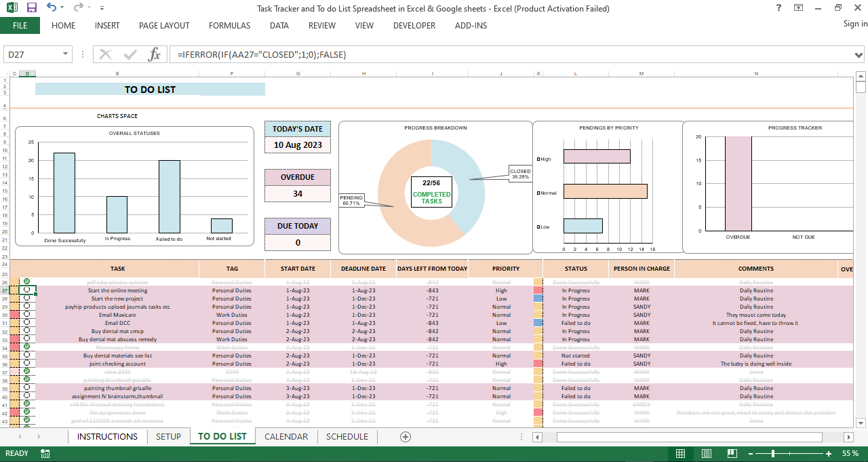Expand the Name Box dropdown arrow
Screen dimensions: 868x462
coord(66,54)
